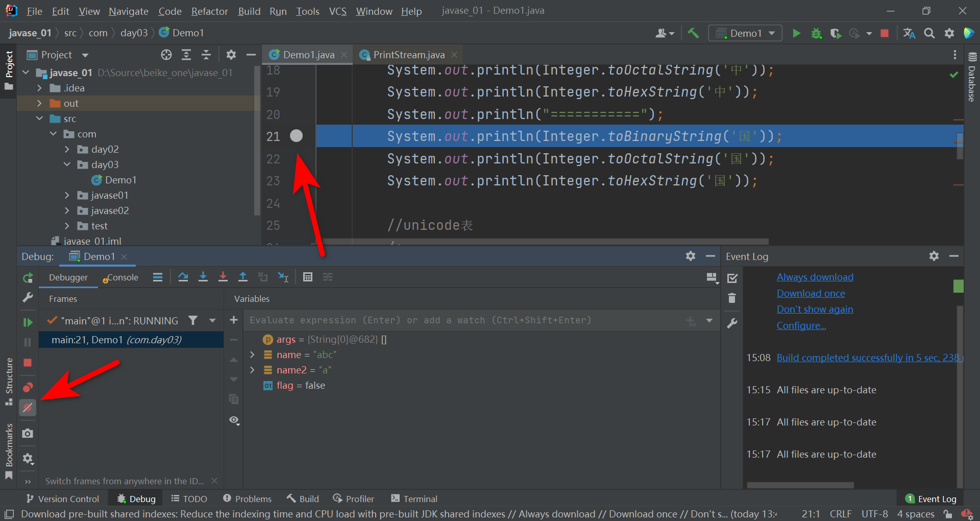Click UTF-8 encoding in status bar
This screenshot has width=980, height=521.
pyautogui.click(x=874, y=514)
